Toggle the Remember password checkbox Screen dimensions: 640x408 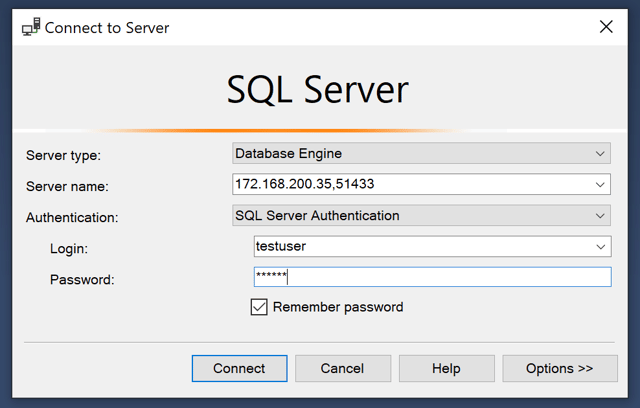pyautogui.click(x=260, y=307)
